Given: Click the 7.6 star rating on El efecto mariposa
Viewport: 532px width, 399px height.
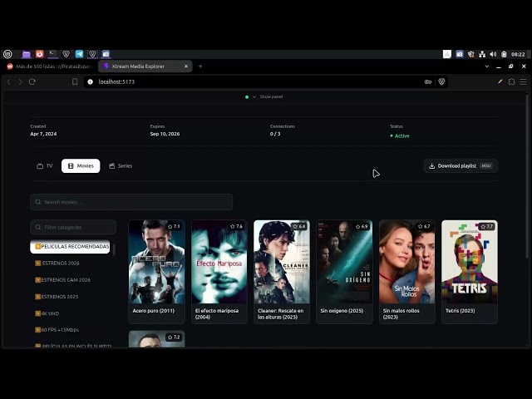Looking at the screenshot, I should [x=236, y=226].
